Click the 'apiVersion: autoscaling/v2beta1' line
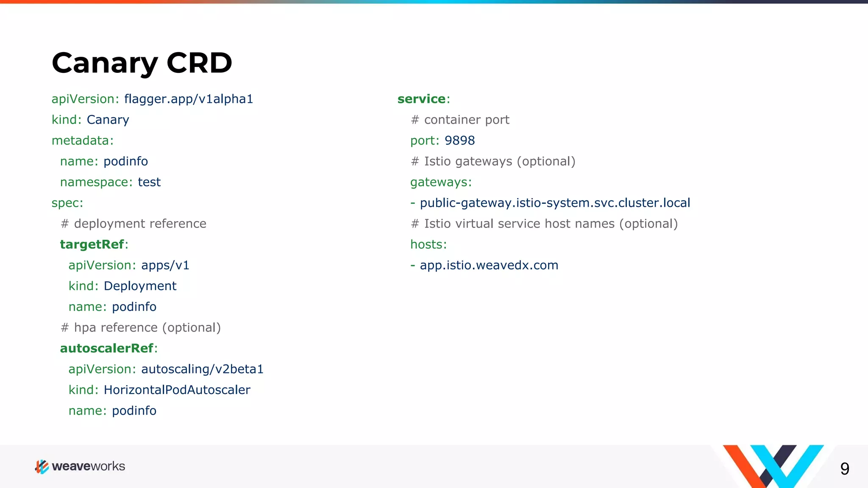This screenshot has height=488, width=868. coord(166,369)
